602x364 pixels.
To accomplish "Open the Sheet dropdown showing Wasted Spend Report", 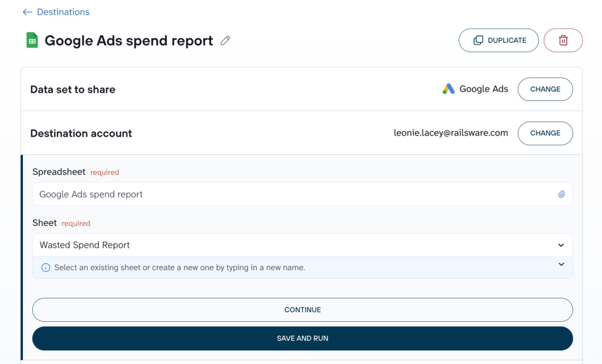I will click(303, 245).
